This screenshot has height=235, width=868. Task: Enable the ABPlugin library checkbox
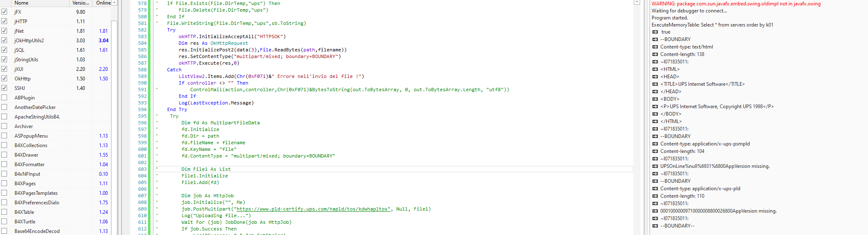[4, 97]
